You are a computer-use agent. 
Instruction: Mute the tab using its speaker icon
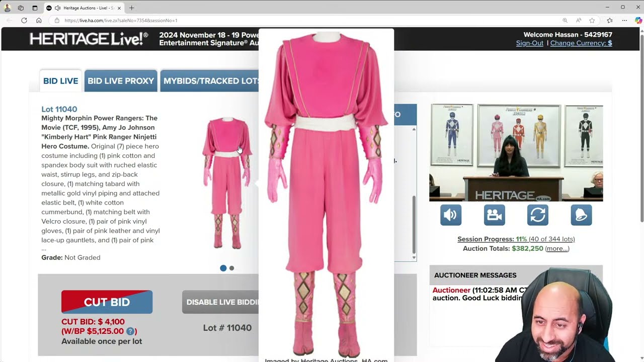tap(58, 8)
